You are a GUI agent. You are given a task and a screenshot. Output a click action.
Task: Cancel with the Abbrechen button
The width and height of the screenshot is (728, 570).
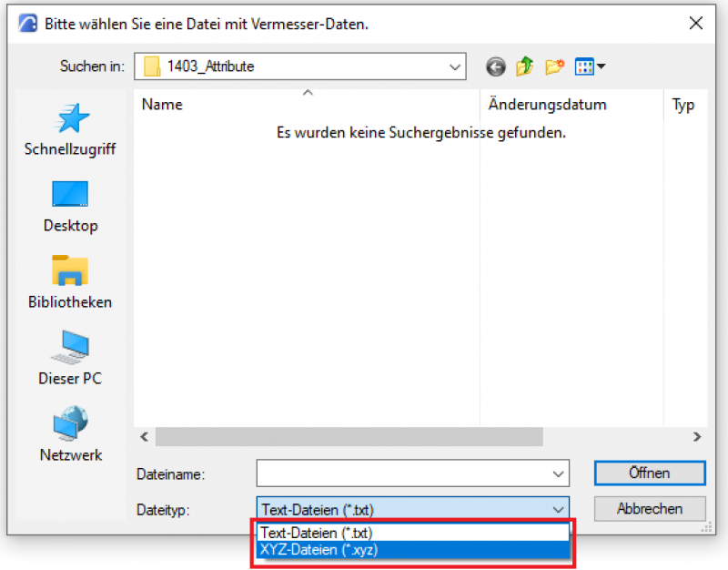click(x=649, y=509)
